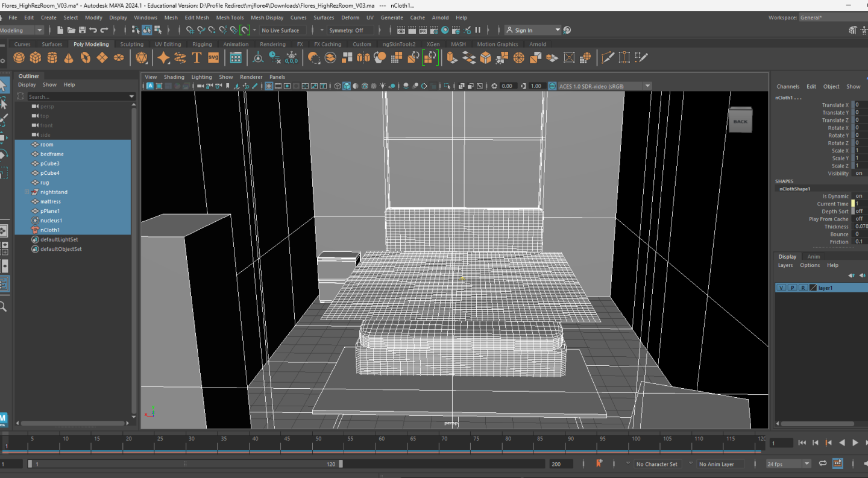This screenshot has width=868, height=478.
Task: Click the Multi-Cut knife tool icon
Action: tap(608, 58)
